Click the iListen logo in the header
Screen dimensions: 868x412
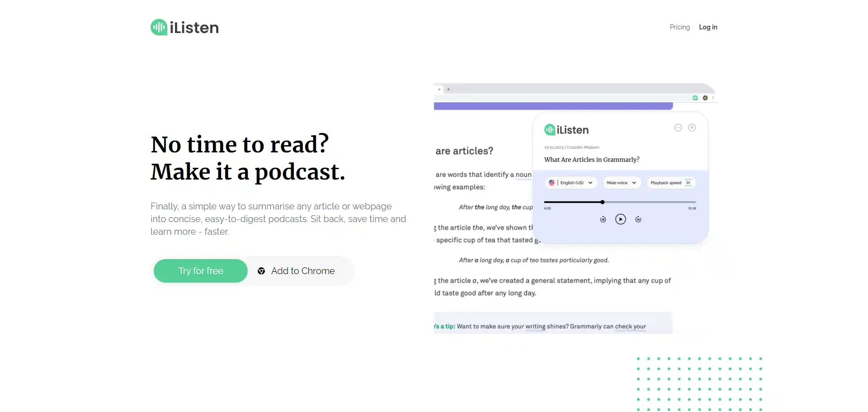tap(184, 27)
